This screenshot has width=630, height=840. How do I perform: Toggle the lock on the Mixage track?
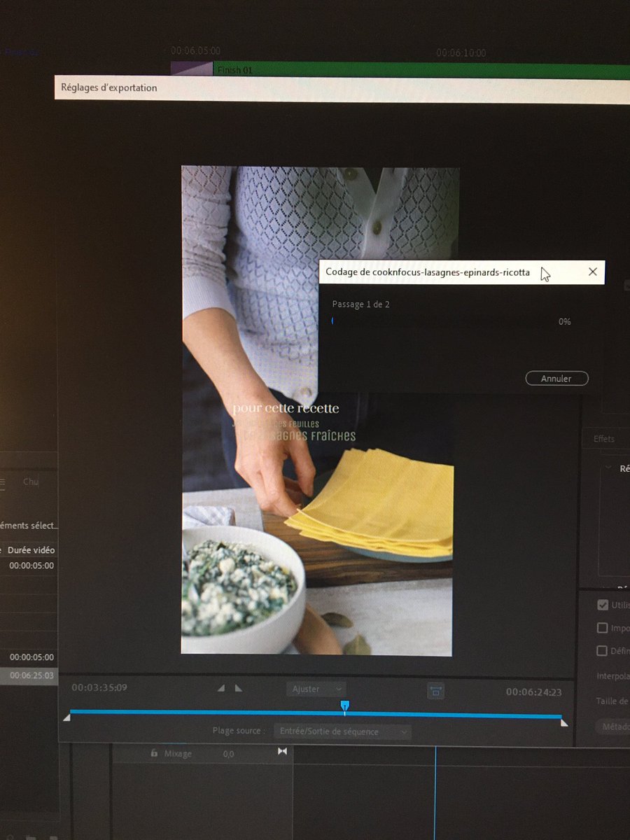click(x=153, y=753)
